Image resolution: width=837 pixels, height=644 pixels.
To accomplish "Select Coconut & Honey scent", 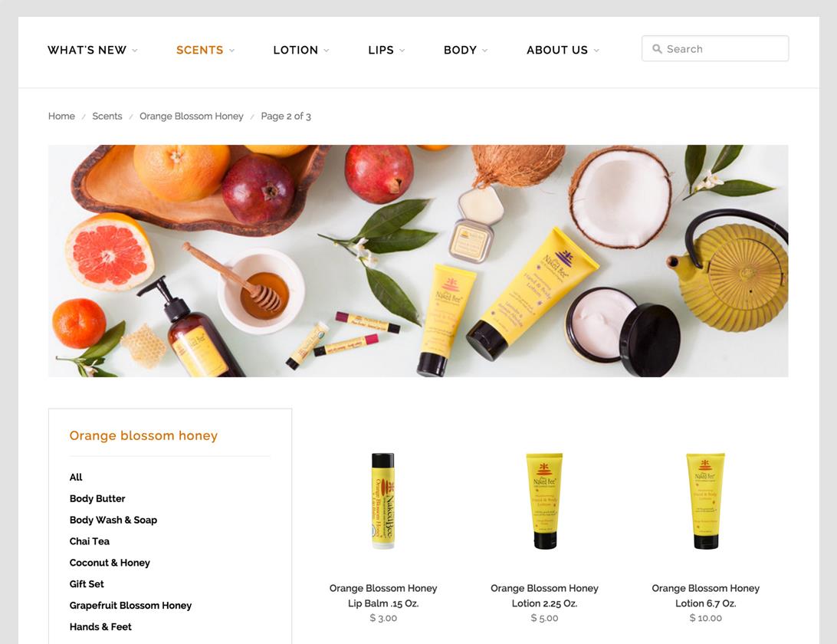I will 110,562.
